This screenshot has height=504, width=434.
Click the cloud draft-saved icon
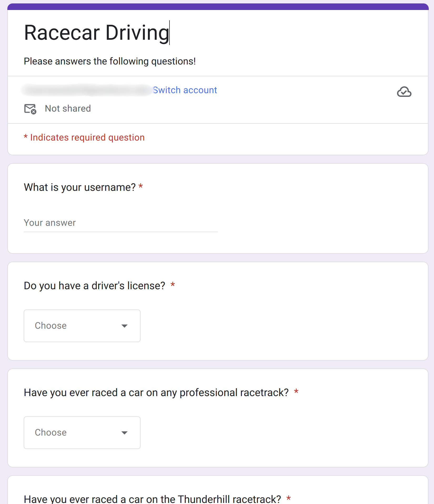(404, 92)
